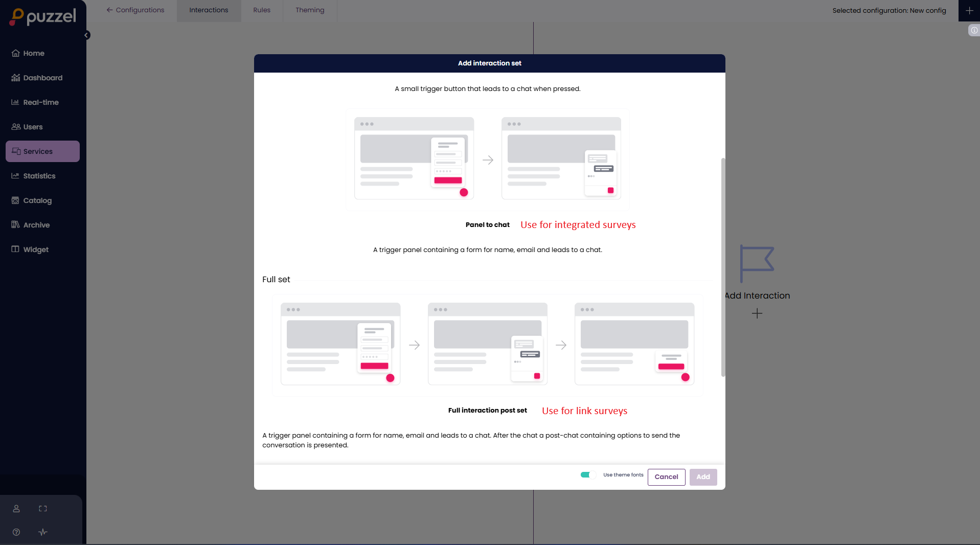Viewport: 980px width, 545px height.
Task: Click the user profile icon
Action: click(x=16, y=509)
